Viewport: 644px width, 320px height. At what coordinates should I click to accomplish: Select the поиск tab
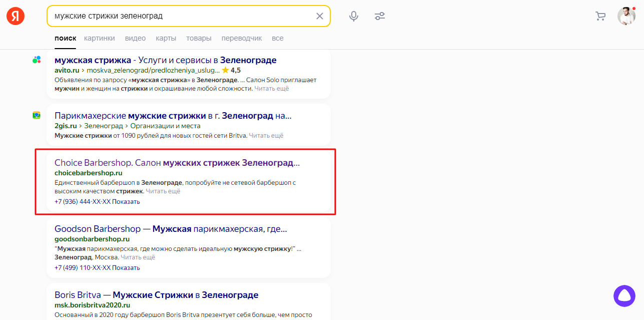click(66, 38)
